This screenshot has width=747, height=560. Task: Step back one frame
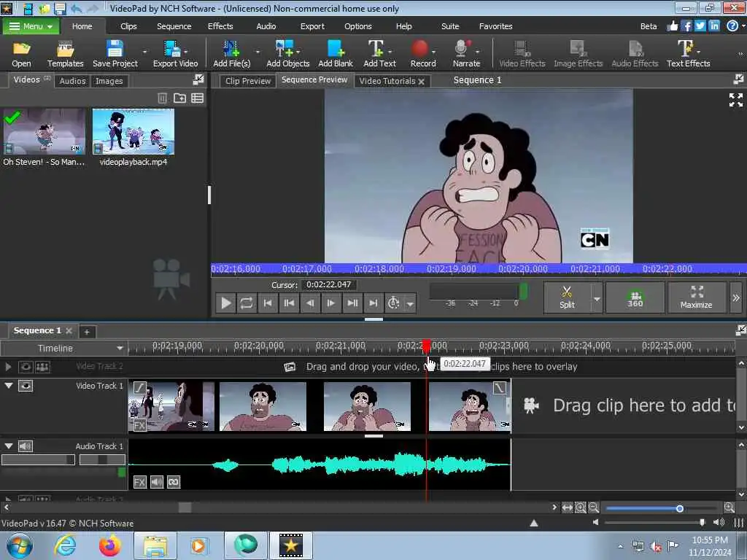(x=309, y=303)
